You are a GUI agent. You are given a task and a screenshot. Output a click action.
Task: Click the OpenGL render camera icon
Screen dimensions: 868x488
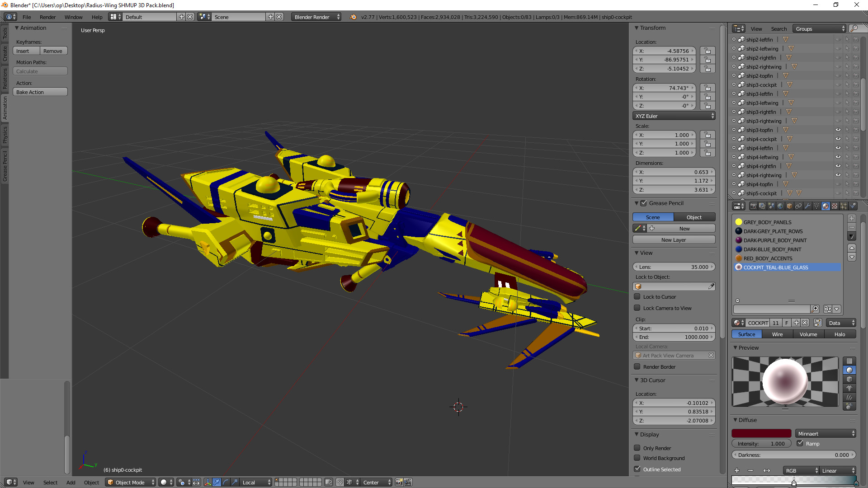[x=399, y=482]
